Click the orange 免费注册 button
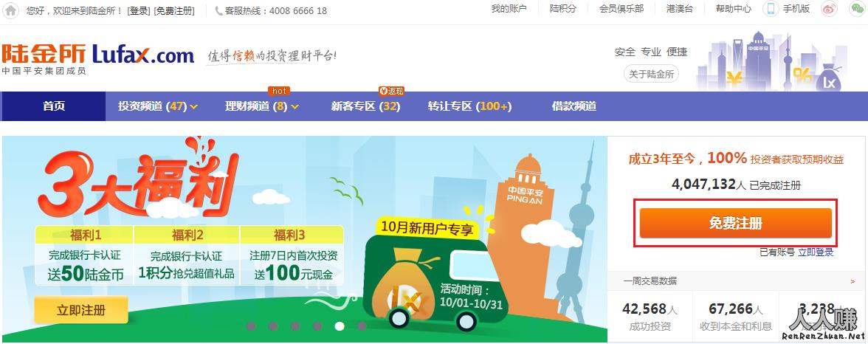The image size is (868, 344). pos(736,223)
